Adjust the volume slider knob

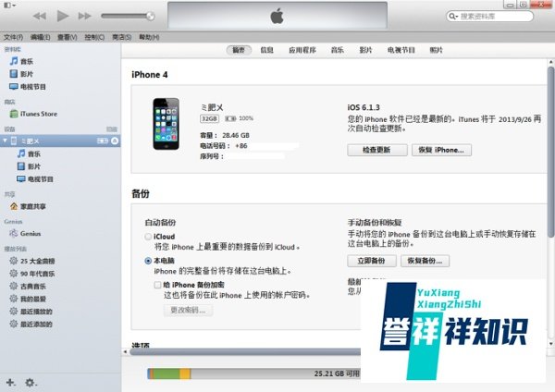pyautogui.click(x=151, y=16)
